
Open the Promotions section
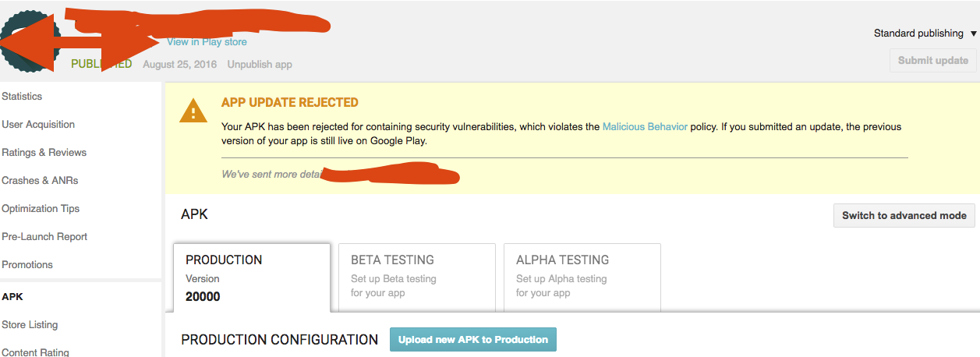(x=27, y=265)
